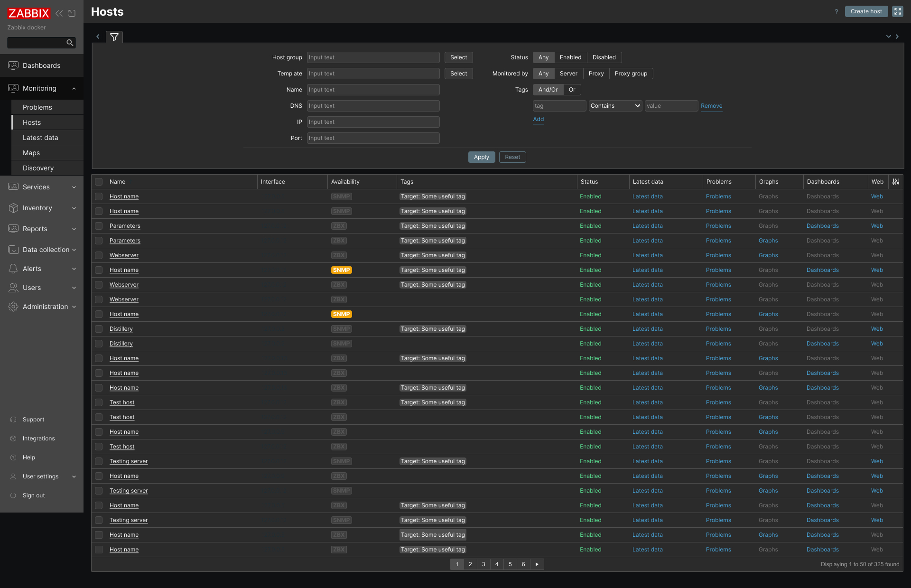Click the Host group input field

(373, 57)
